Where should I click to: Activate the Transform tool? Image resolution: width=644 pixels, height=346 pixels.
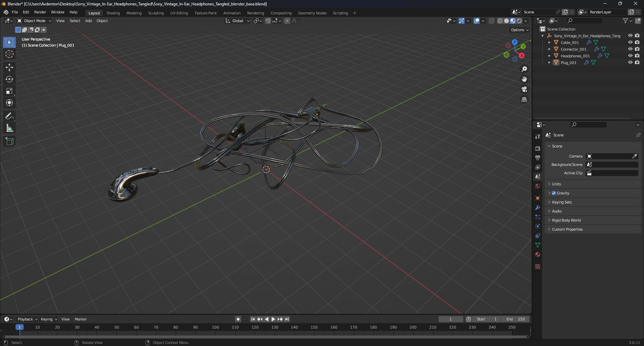coord(9,103)
